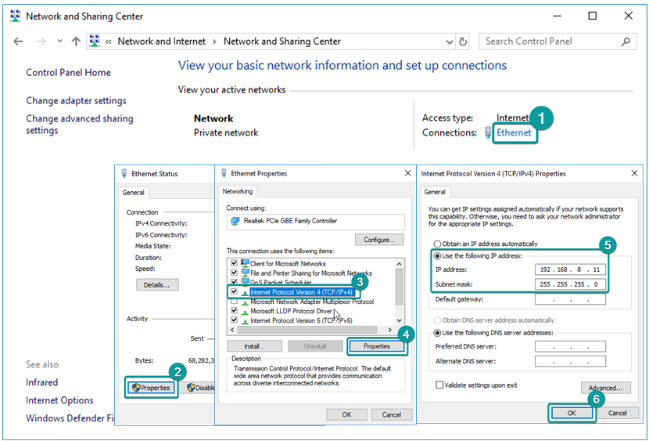Click OK in Ethernet Properties dialog
The height and width of the screenshot is (441, 650).
347,414
